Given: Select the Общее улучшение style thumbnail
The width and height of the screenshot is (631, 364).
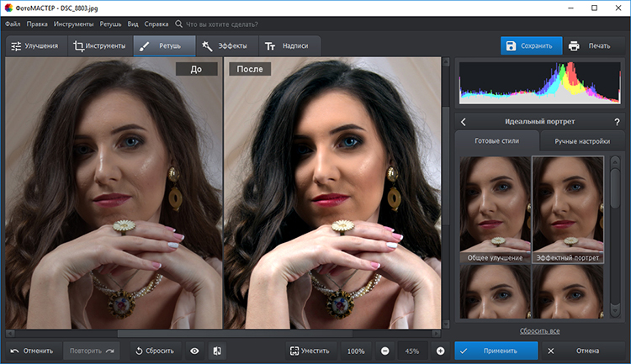Looking at the screenshot, I should [495, 210].
